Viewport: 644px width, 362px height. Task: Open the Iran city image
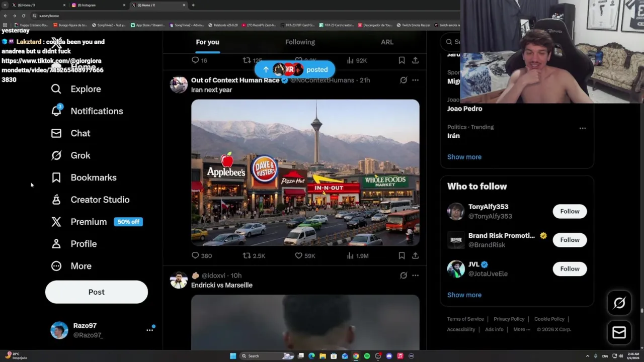point(305,172)
